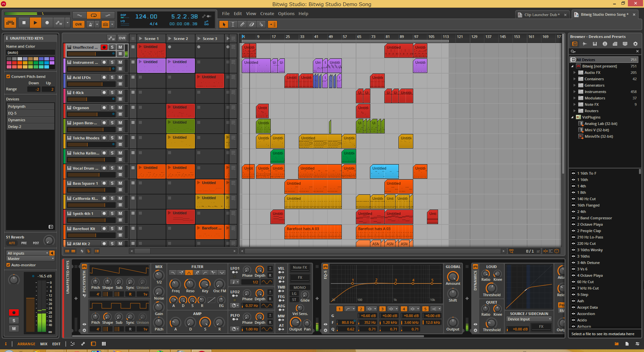Select the Pointer tool
Screen dimensions: 644x352
224,24
